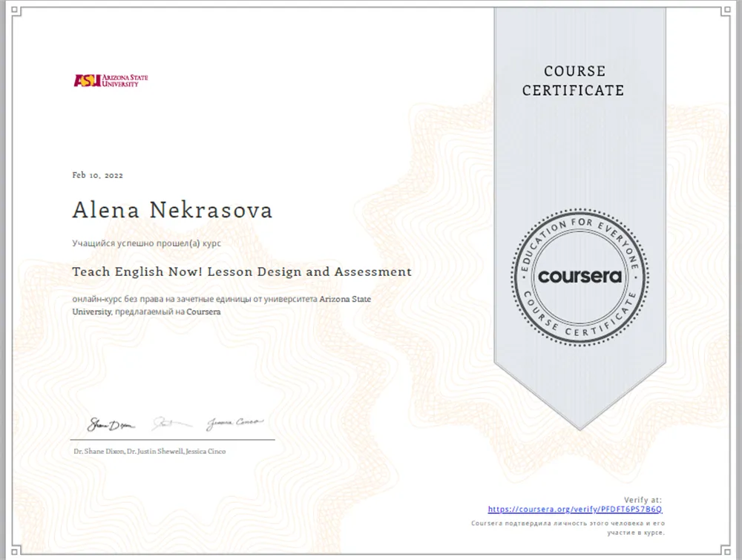The width and height of the screenshot is (742, 560).
Task: Select the name Alena Nekrasova
Action: [x=172, y=210]
